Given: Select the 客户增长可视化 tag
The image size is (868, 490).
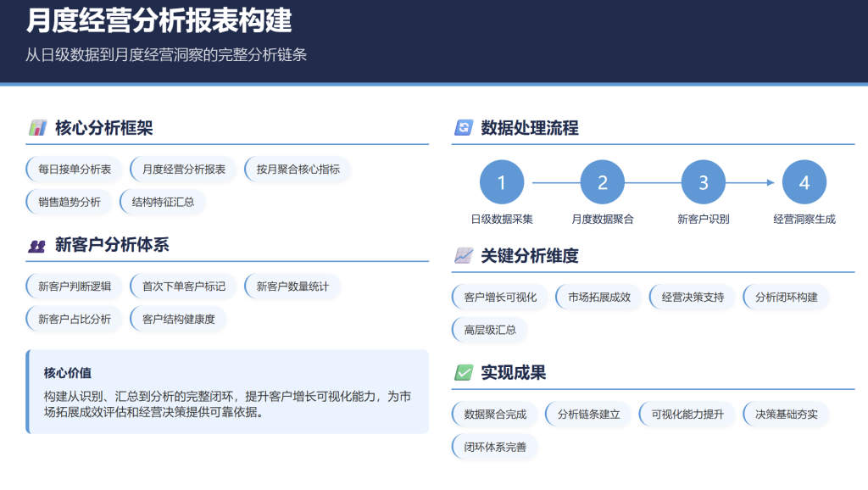Looking at the screenshot, I should click(x=500, y=298).
